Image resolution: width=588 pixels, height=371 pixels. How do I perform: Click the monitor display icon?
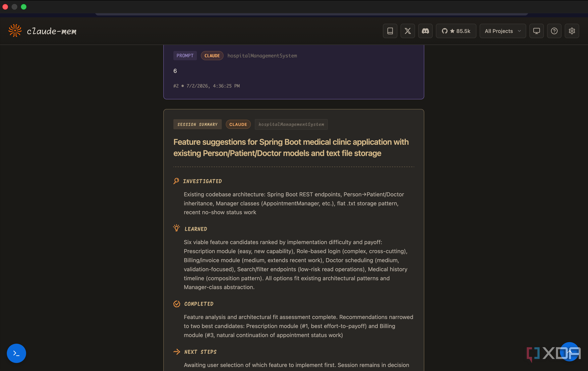536,31
